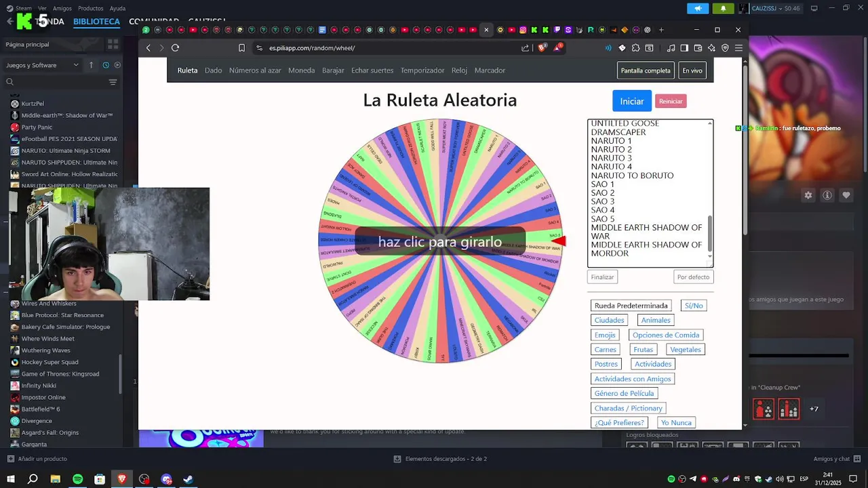Select Party Panic in Steam library
The height and width of the screenshot is (488, 868).
(37, 127)
